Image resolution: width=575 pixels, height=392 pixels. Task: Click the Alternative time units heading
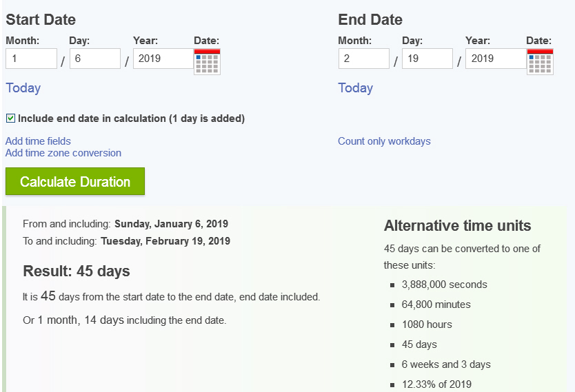pyautogui.click(x=457, y=226)
